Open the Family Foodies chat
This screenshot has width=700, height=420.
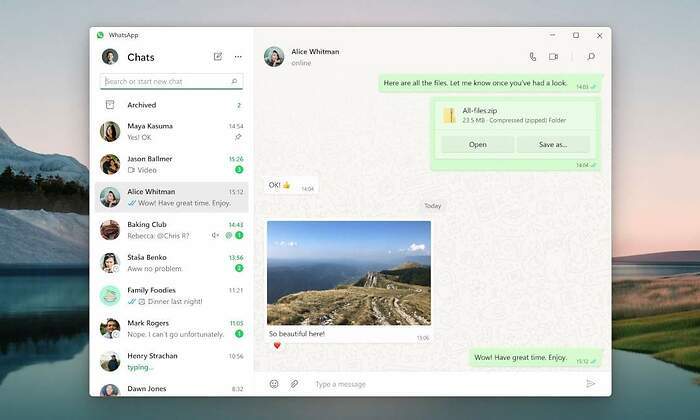[171, 295]
